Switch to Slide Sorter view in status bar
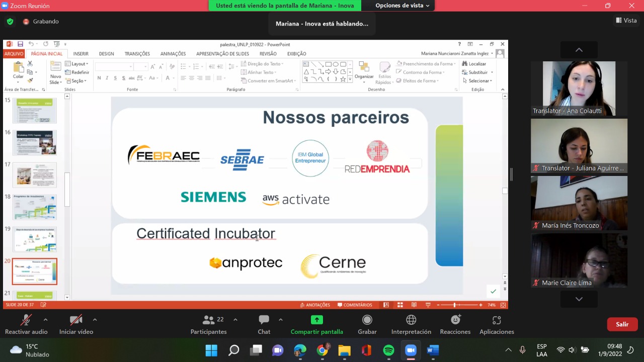 [400, 305]
